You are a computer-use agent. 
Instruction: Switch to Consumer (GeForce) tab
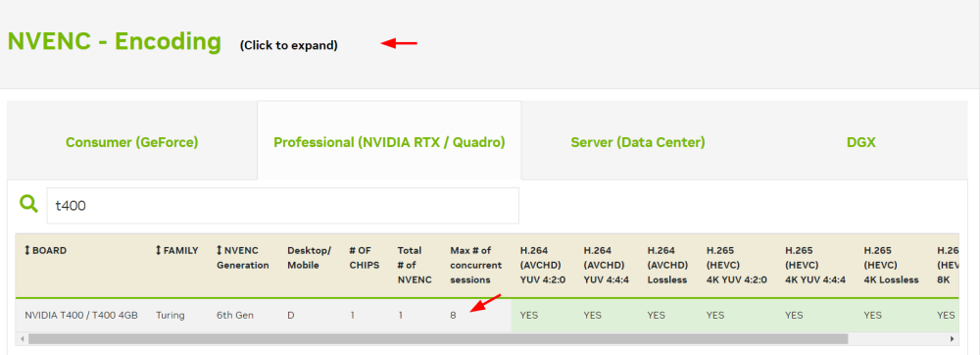point(132,142)
